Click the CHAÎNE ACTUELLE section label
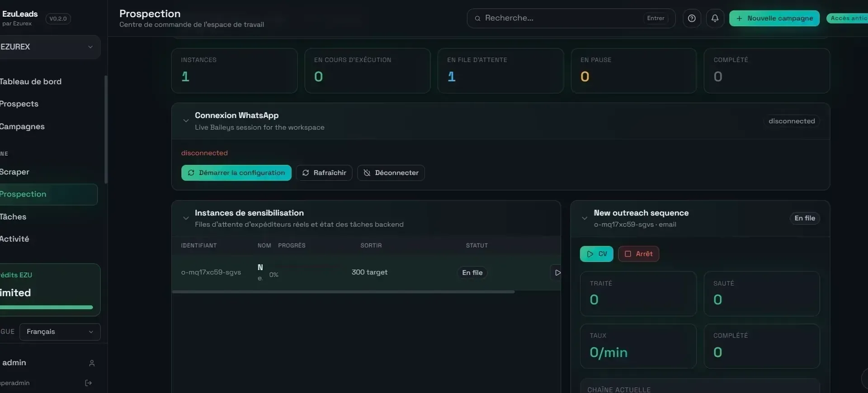Image resolution: width=868 pixels, height=393 pixels. tap(619, 389)
